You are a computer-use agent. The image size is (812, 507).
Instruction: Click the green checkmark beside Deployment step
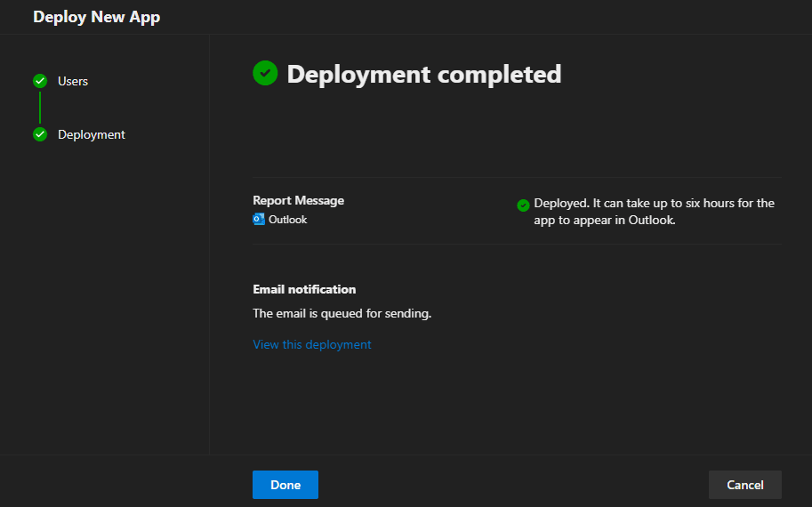coord(39,134)
